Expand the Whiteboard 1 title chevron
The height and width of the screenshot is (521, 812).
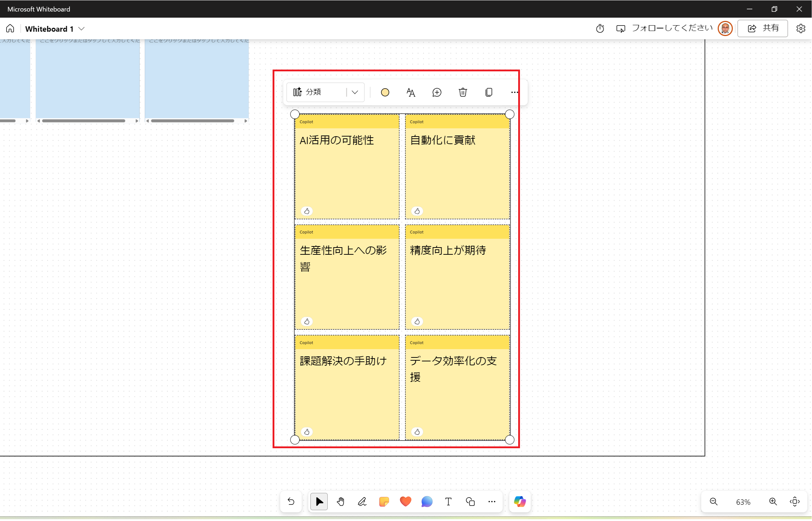tap(82, 28)
